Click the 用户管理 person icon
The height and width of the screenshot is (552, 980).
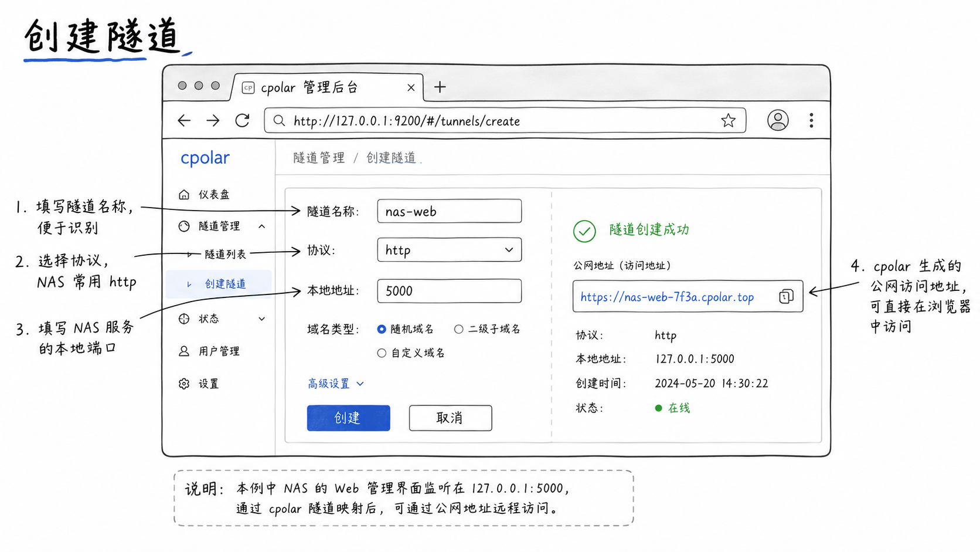(x=184, y=351)
